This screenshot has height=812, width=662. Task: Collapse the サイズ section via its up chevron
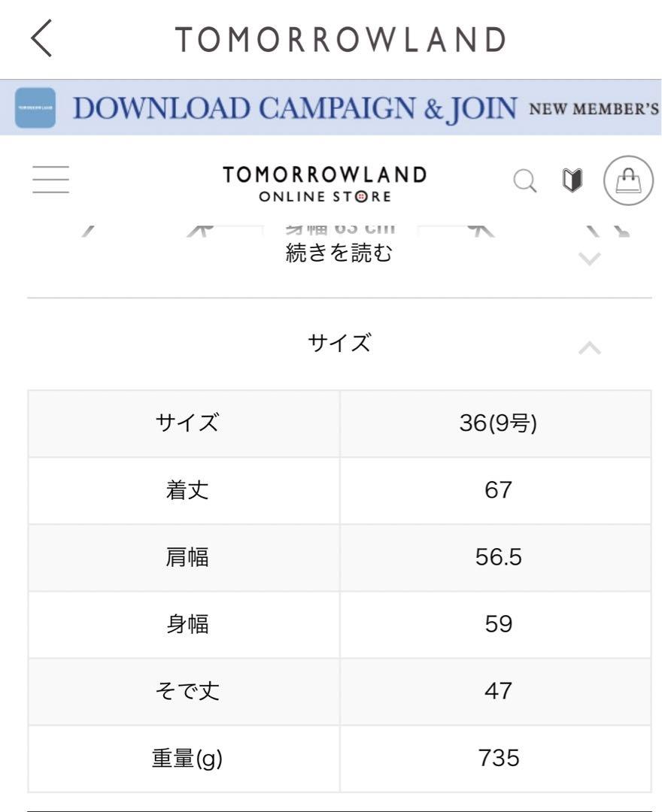pyautogui.click(x=590, y=348)
